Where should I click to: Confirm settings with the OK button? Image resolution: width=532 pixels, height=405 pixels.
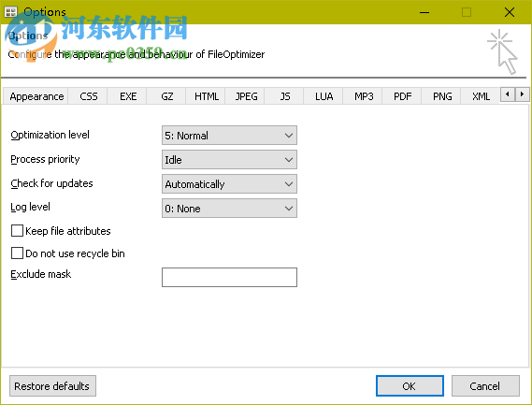(x=410, y=386)
